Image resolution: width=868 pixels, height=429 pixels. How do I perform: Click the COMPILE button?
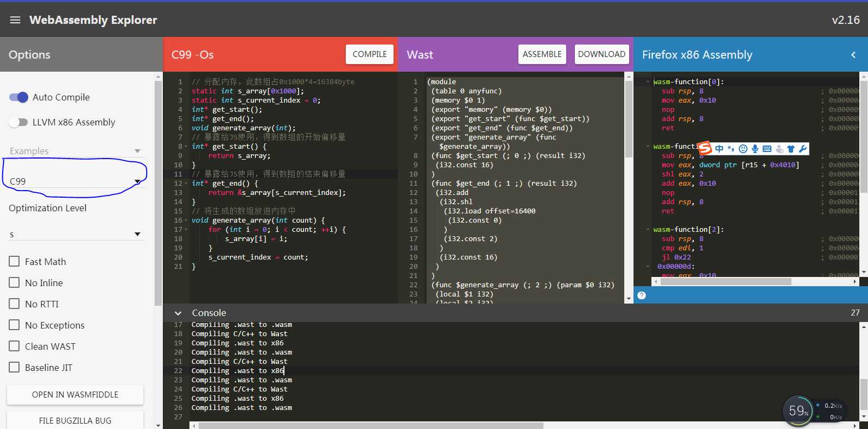point(370,54)
